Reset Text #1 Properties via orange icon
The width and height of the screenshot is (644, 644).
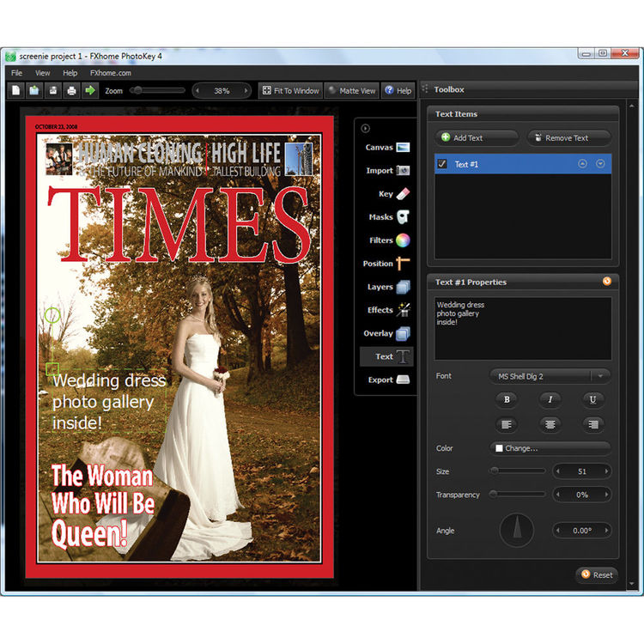tap(606, 282)
